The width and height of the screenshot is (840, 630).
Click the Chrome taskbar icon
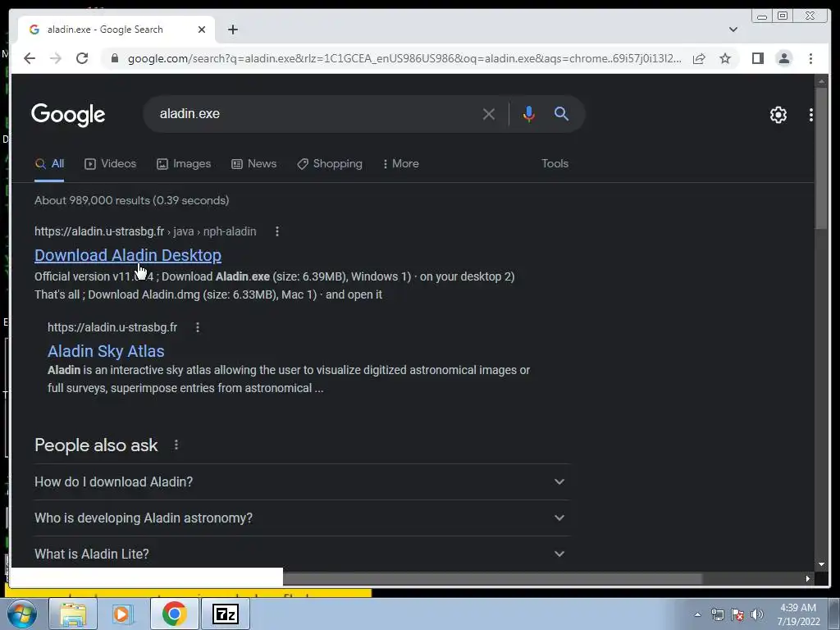[174, 614]
